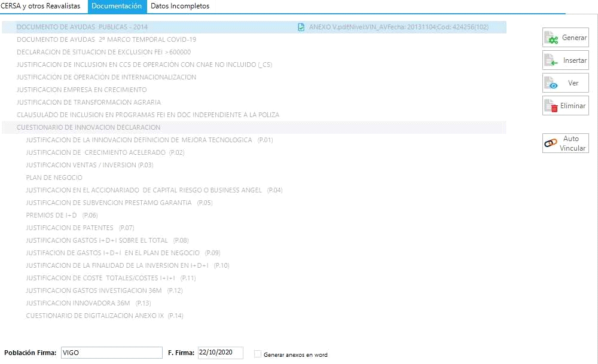
Task: Click the Población Firma field containing VIGO
Action: 112,353
